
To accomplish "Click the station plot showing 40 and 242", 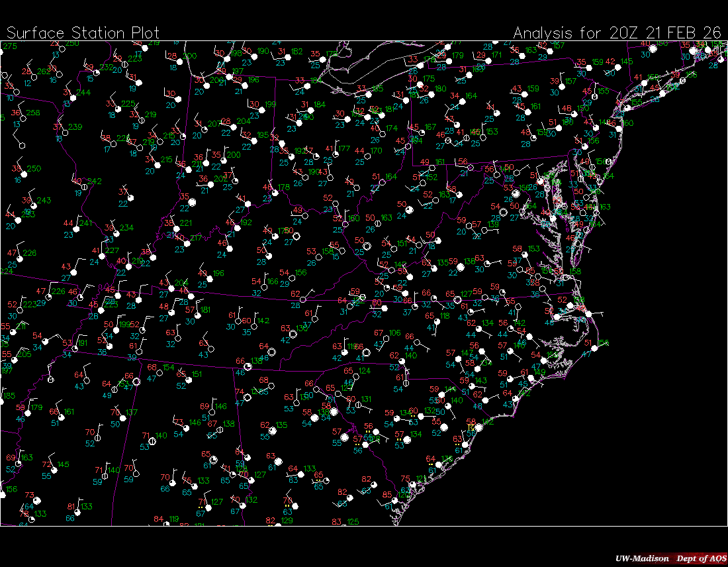I will click(83, 186).
